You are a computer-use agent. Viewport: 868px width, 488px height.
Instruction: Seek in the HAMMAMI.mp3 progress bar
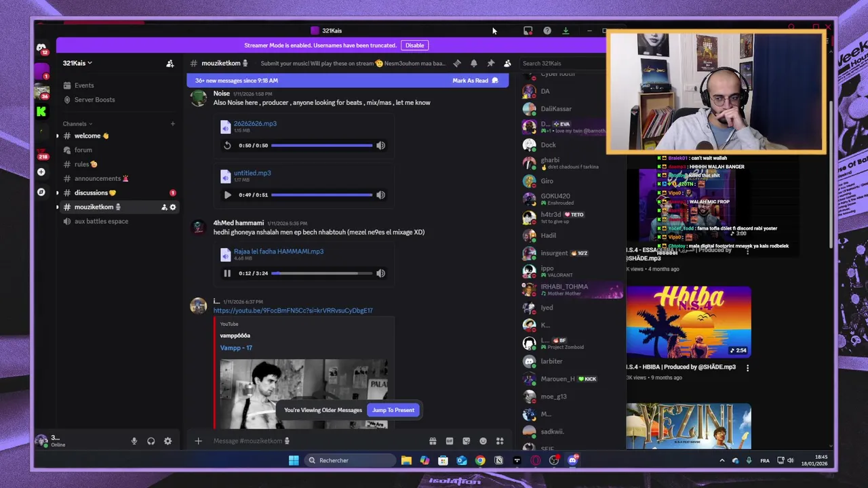[x=321, y=274]
